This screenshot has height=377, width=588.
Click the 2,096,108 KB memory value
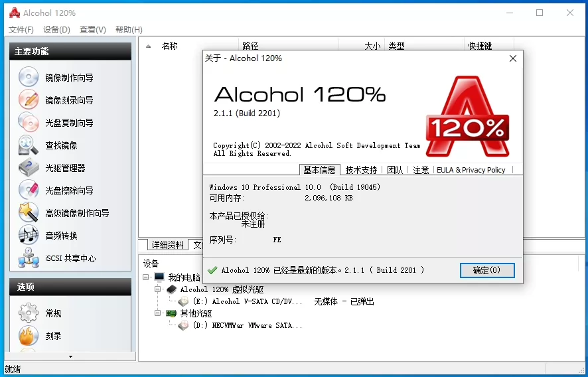[329, 198]
